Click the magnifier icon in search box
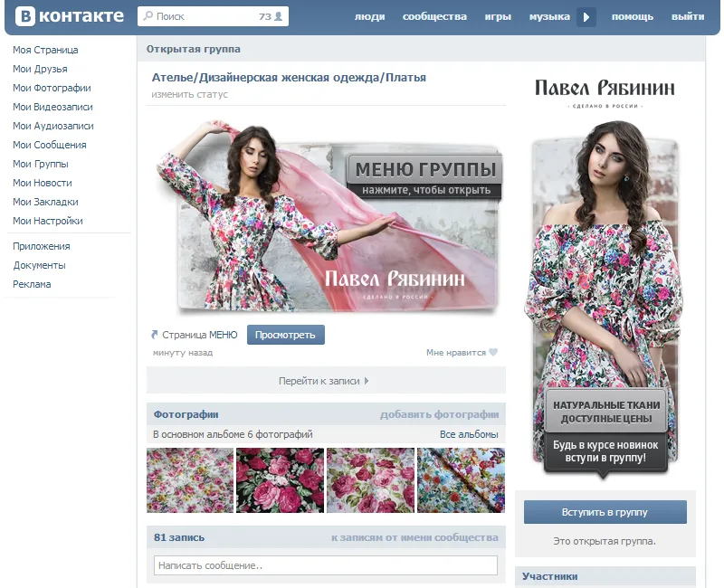Image resolution: width=724 pixels, height=588 pixels. (x=148, y=16)
